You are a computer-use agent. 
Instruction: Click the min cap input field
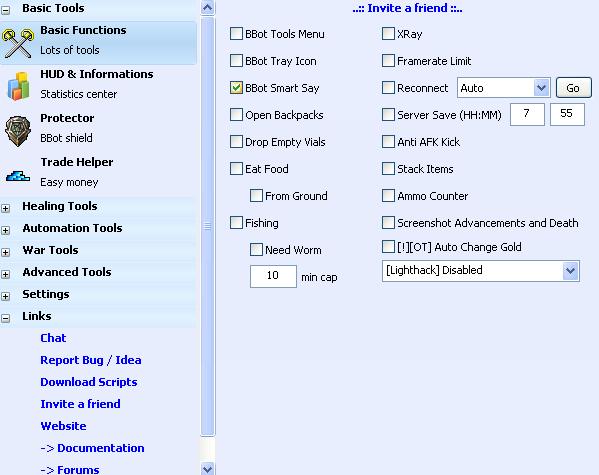pyautogui.click(x=273, y=276)
